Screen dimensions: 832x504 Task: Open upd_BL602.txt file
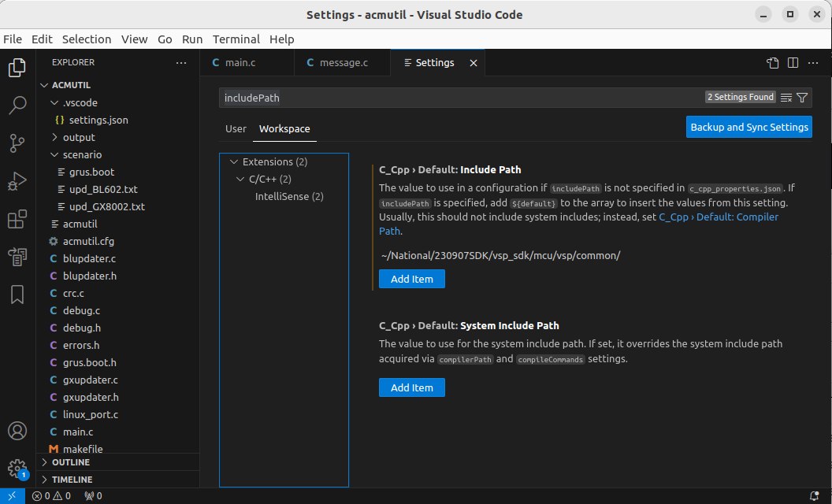(x=103, y=190)
